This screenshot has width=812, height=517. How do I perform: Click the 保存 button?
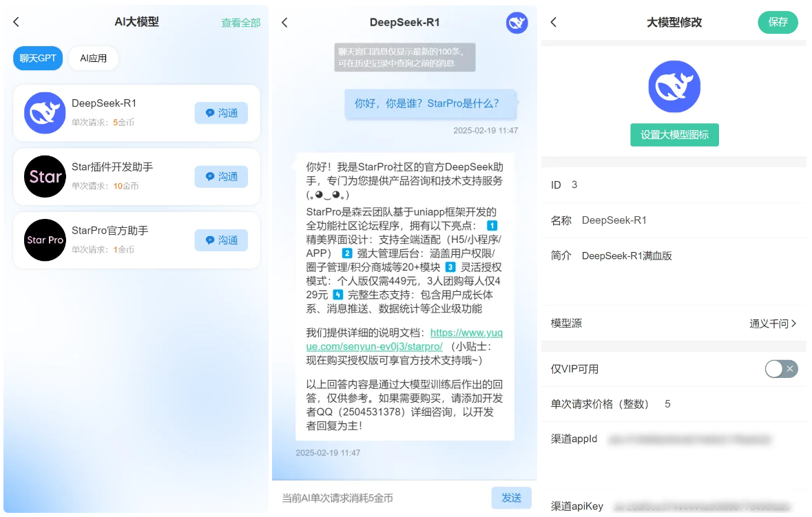point(778,22)
